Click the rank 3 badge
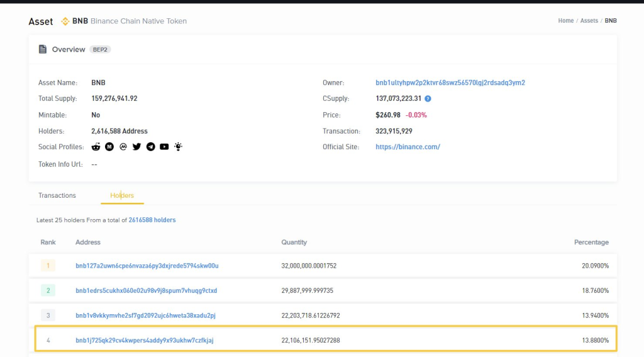The height and width of the screenshot is (357, 644). [x=48, y=315]
